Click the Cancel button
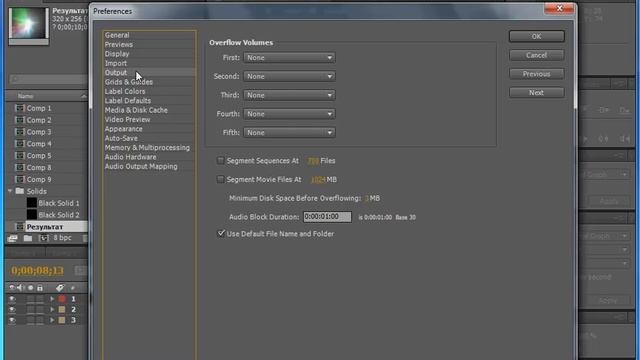The width and height of the screenshot is (640, 360). (536, 55)
